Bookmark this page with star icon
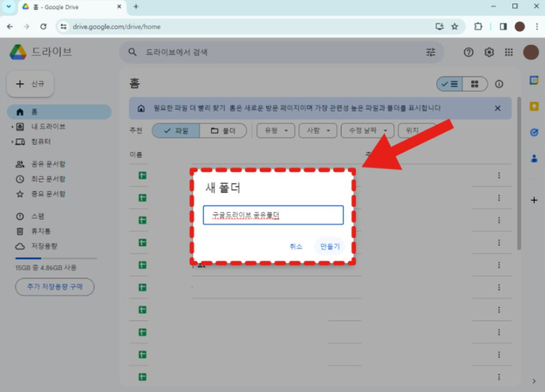 (x=454, y=26)
